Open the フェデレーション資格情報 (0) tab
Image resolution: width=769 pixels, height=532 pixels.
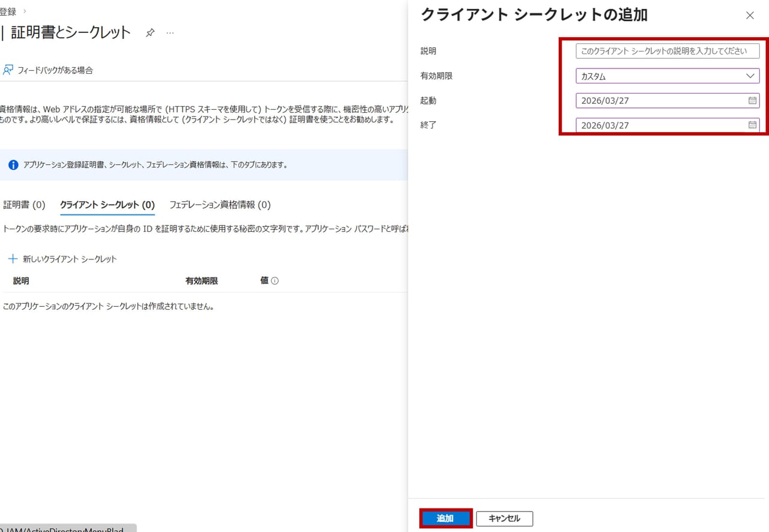(x=220, y=205)
